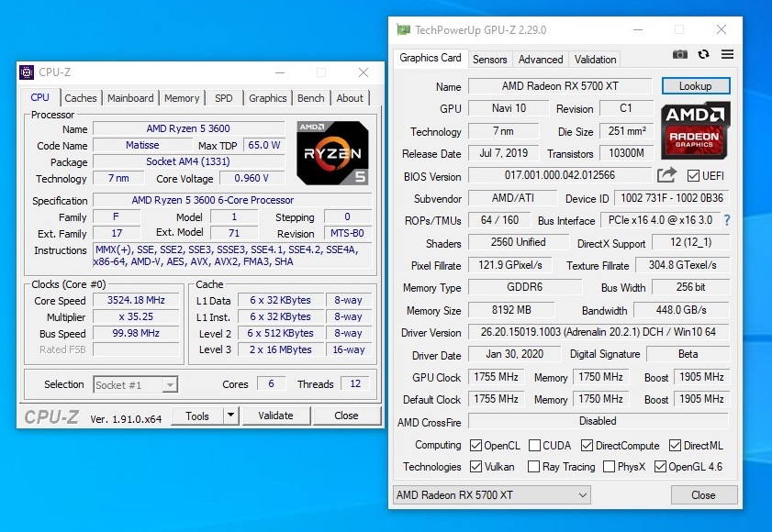Click the Code Name value Matisse

143,145
